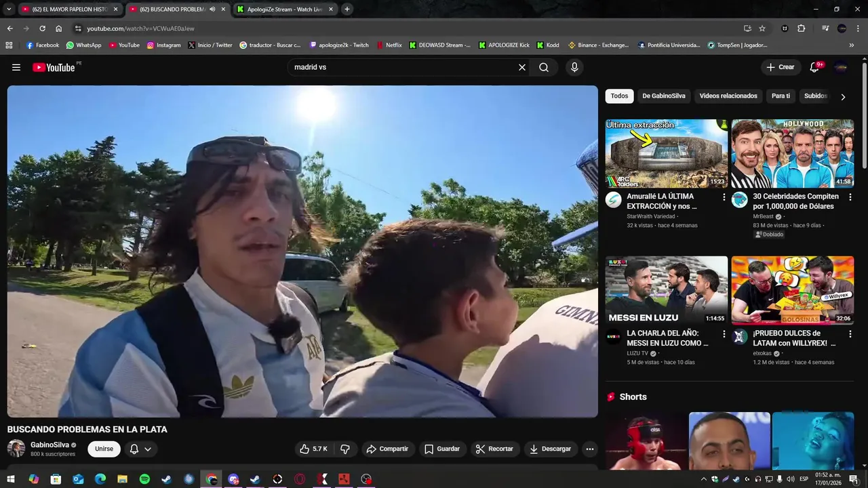Go to the YouTube home logo
Image resolution: width=868 pixels, height=488 pixels.
click(x=54, y=67)
